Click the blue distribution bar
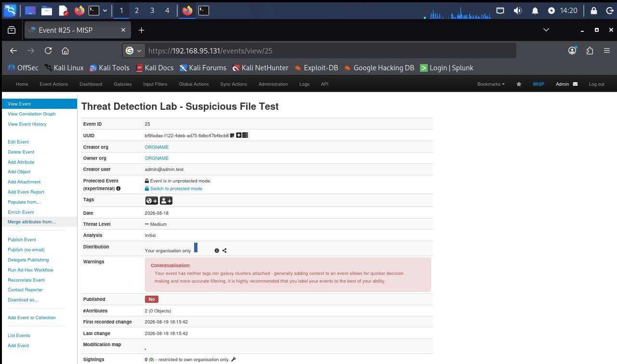The height and width of the screenshot is (364, 617). tap(196, 247)
